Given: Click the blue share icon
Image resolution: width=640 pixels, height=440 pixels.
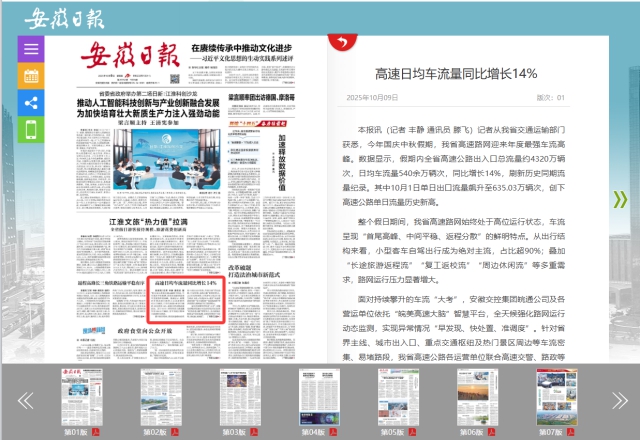Looking at the screenshot, I should tap(31, 103).
